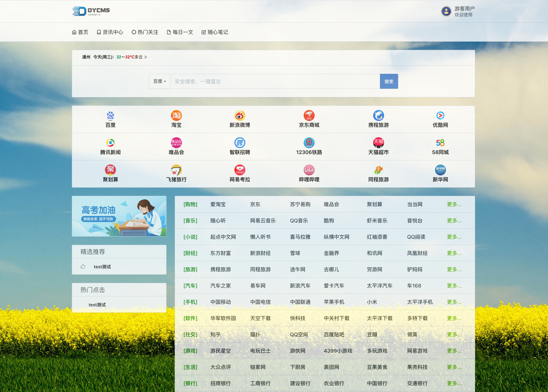Open the 中国联通 link
Viewport: 548px width, 392px height.
coord(300,302)
